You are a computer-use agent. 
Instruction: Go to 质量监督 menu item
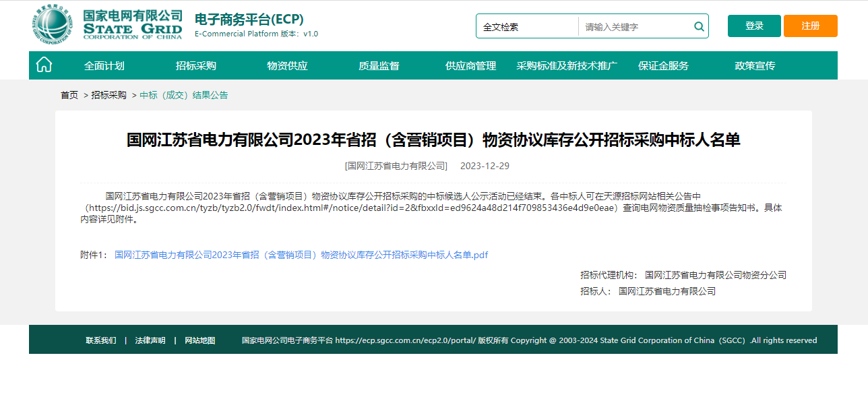(x=379, y=65)
